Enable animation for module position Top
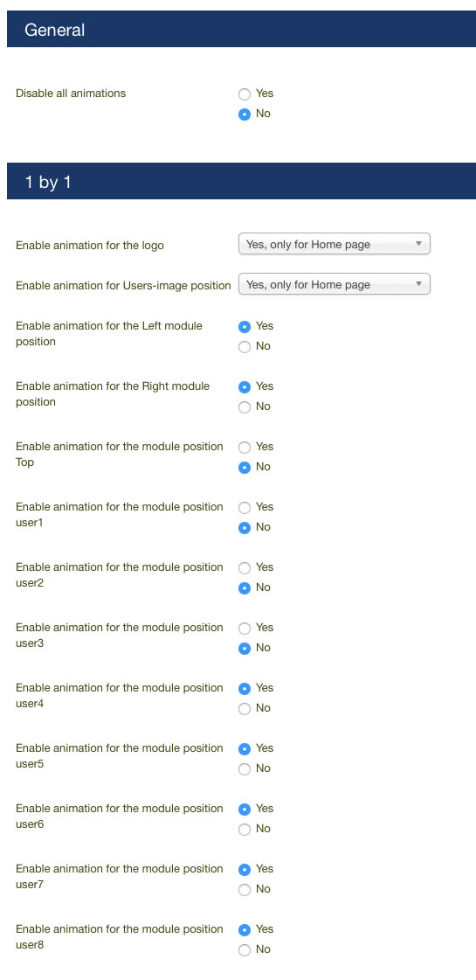This screenshot has height=980, width=476. pyautogui.click(x=245, y=448)
